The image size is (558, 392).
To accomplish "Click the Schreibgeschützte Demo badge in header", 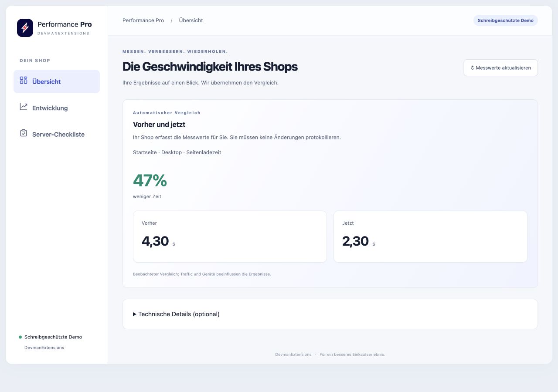I will (x=506, y=20).
